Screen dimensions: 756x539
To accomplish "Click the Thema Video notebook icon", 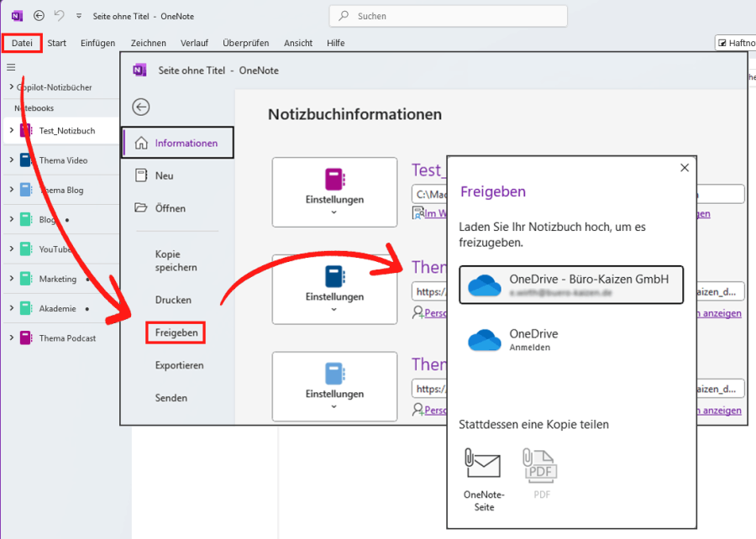I will [x=26, y=160].
